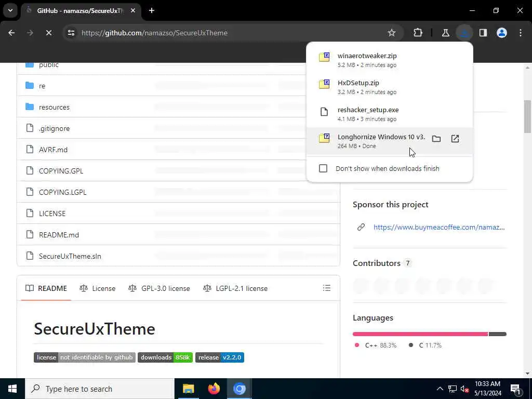Open COPYING.GPL file
This screenshot has width=532, height=399.
[x=61, y=171]
